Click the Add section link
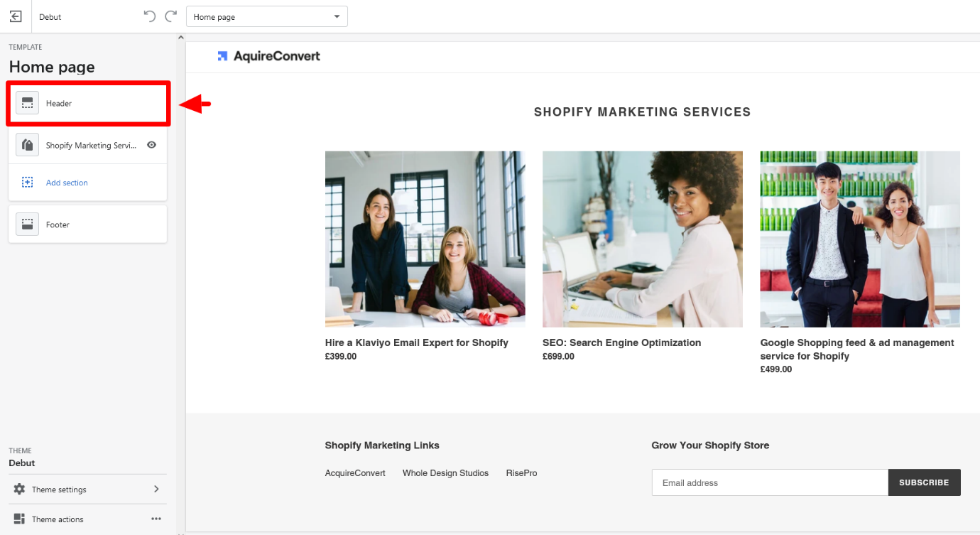Screen dimensions: 980x535 (67, 183)
